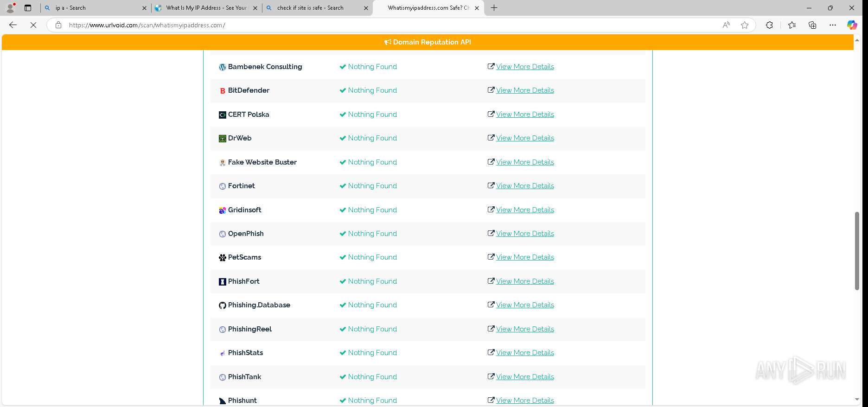Viewport: 868px width, 407px height.
Task: Click the BitDefender engine icon
Action: click(x=223, y=91)
